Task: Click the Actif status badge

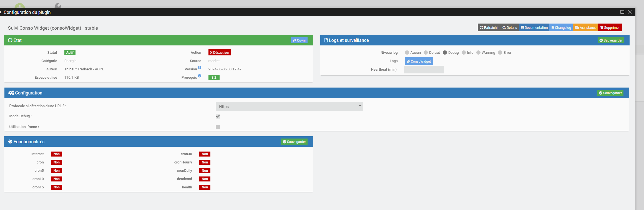Action: click(70, 53)
